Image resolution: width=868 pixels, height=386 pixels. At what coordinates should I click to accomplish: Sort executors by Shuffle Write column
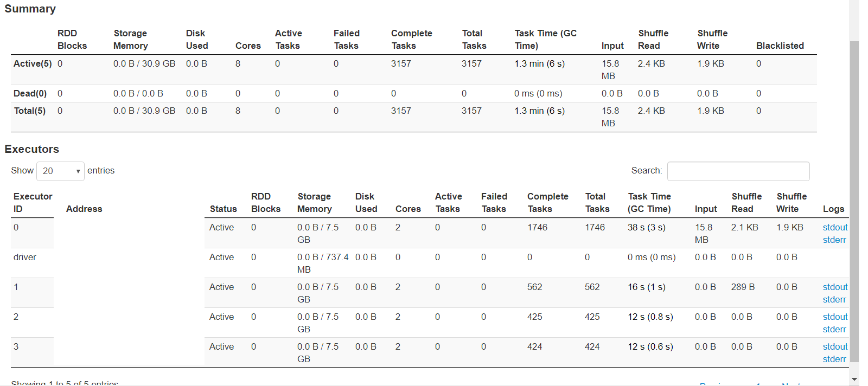tap(792, 203)
